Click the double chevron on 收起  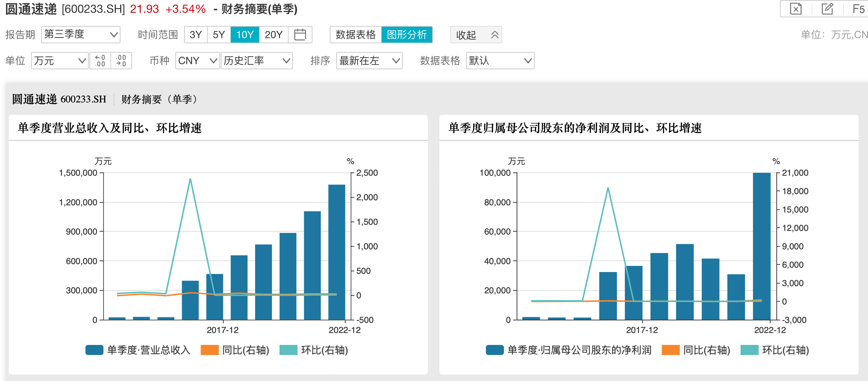pyautogui.click(x=495, y=35)
